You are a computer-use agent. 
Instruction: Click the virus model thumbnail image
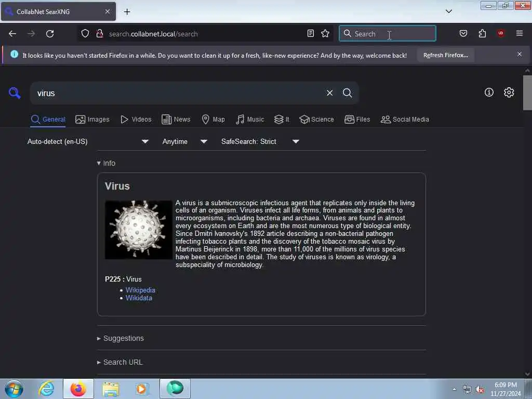(138, 230)
